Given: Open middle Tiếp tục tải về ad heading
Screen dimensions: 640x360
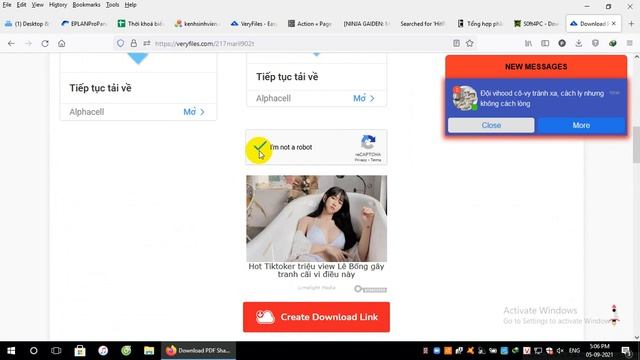Looking at the screenshot, I should (x=287, y=77).
